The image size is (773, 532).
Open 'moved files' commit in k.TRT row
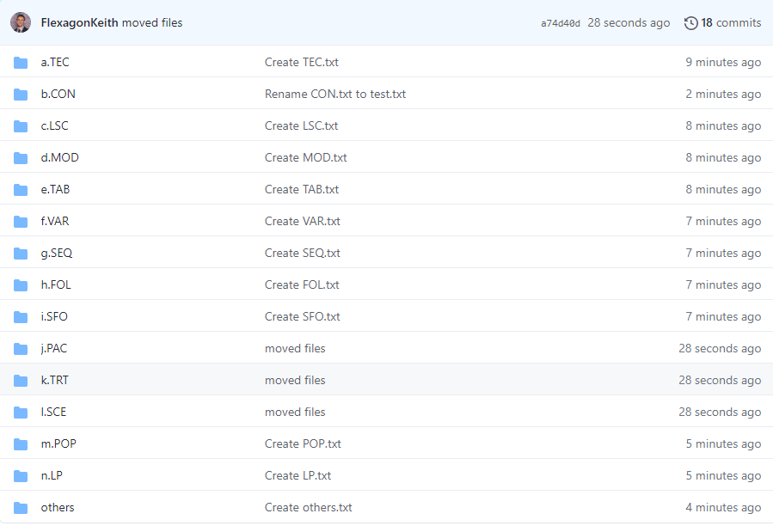[x=295, y=380]
